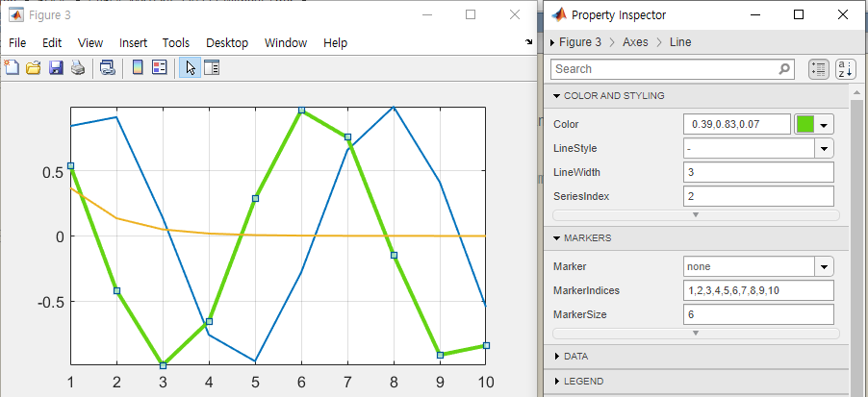Click the LineWidth field showing 3

tap(758, 172)
